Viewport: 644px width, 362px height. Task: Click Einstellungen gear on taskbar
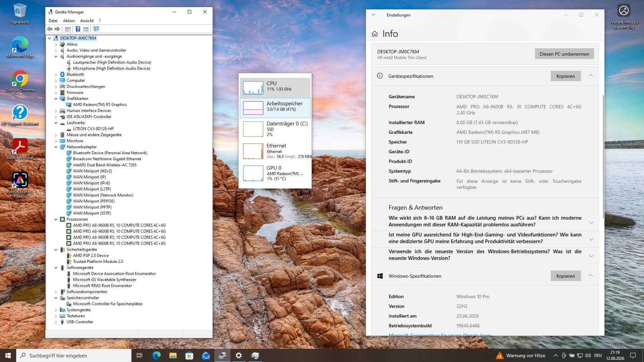tap(239, 355)
